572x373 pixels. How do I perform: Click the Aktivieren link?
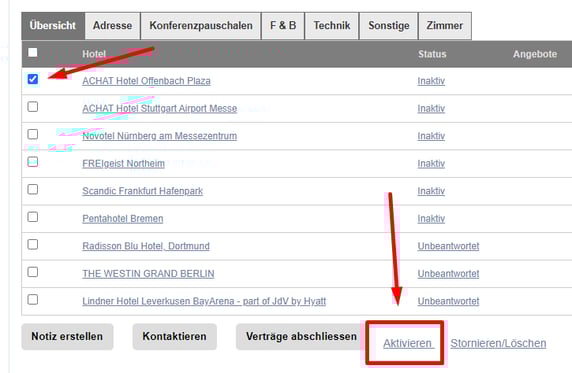click(408, 343)
